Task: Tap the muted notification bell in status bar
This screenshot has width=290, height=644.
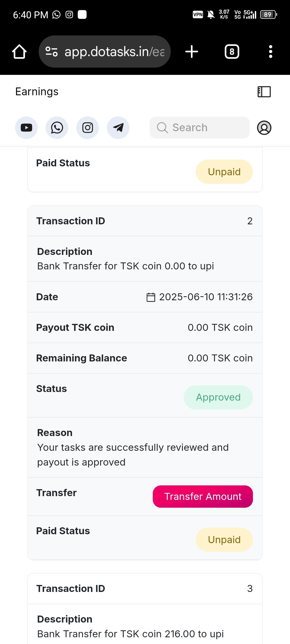Action: [x=211, y=14]
